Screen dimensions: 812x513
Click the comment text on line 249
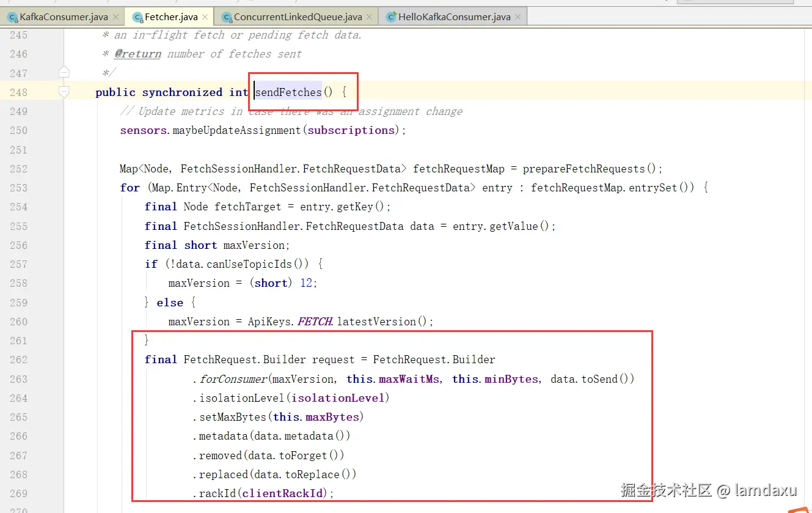(291, 111)
